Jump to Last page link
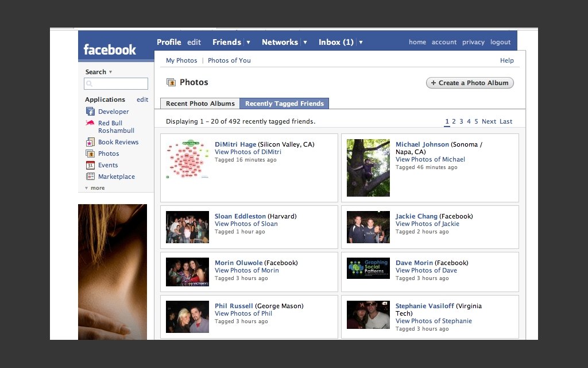Viewport: 588px width, 368px height. click(505, 121)
